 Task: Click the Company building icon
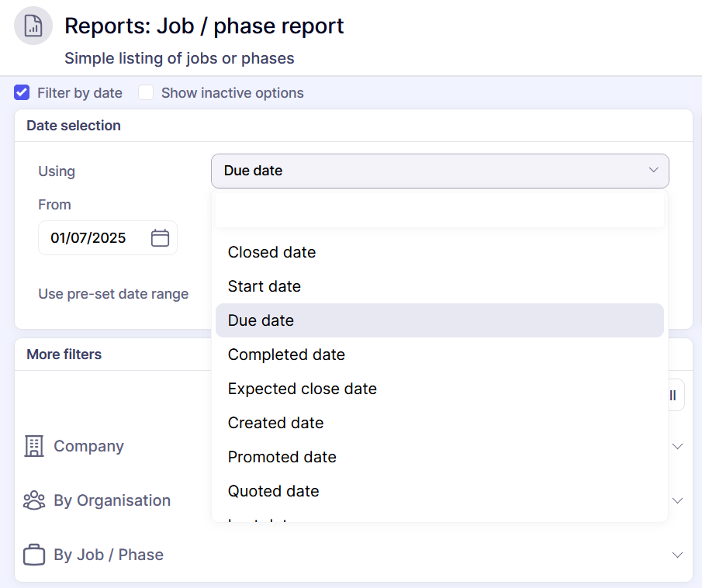pos(34,446)
